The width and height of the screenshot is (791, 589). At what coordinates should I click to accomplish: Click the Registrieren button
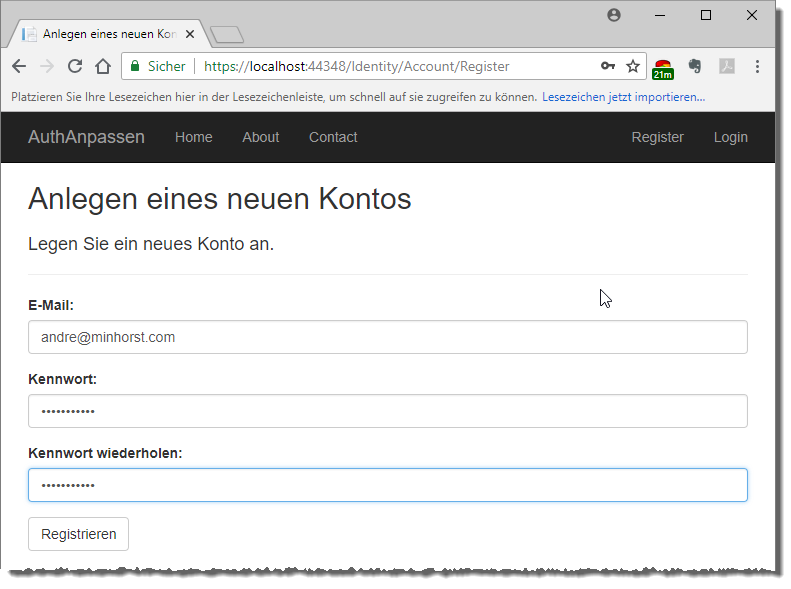[x=79, y=534]
